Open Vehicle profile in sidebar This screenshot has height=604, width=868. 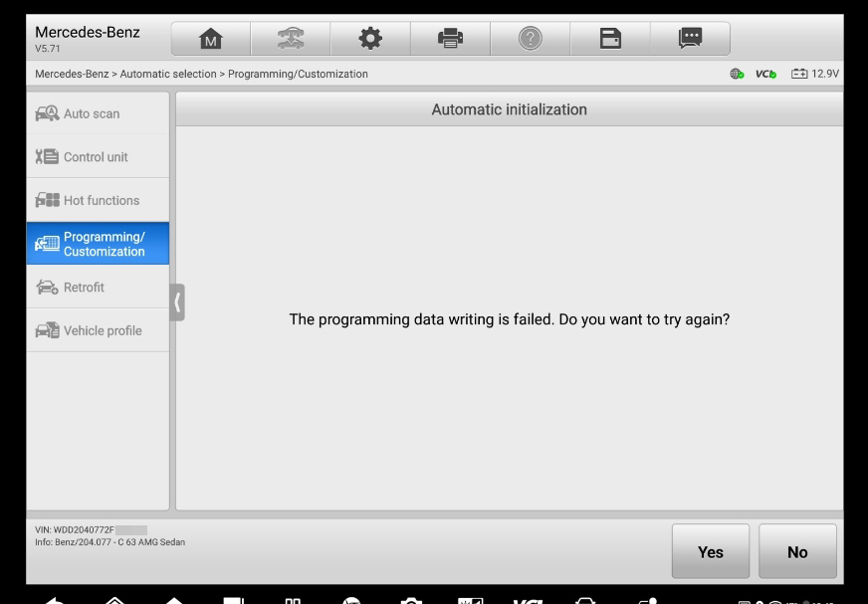(x=98, y=330)
